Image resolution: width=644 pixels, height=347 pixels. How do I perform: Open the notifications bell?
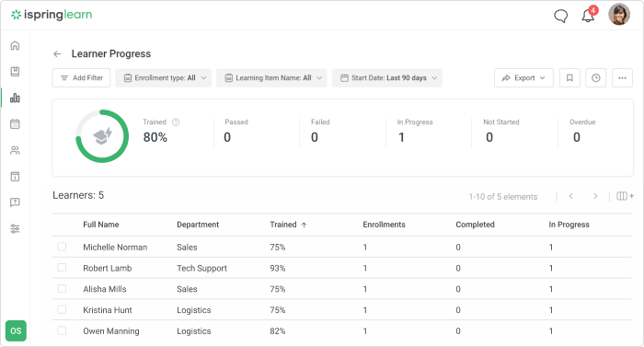point(588,16)
